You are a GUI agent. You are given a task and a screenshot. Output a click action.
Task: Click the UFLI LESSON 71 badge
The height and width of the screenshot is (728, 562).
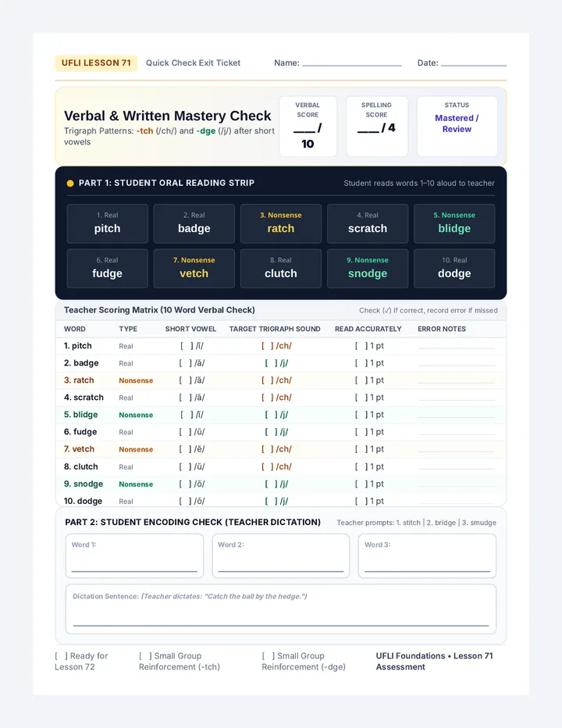pyautogui.click(x=96, y=62)
